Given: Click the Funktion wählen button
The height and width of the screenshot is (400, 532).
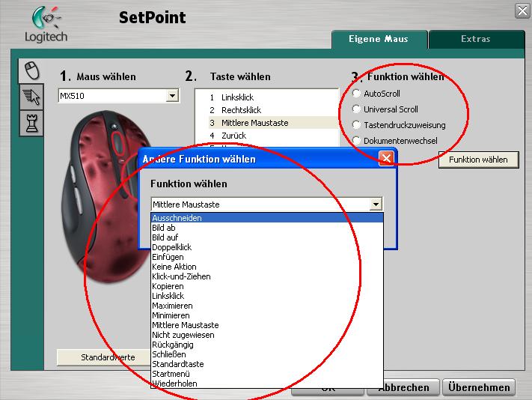Looking at the screenshot, I should (x=478, y=160).
